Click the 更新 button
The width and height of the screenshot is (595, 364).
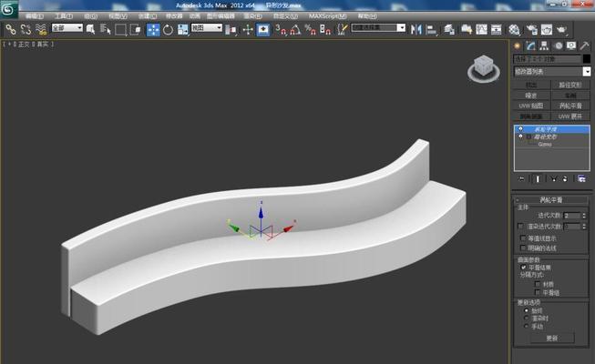550,338
